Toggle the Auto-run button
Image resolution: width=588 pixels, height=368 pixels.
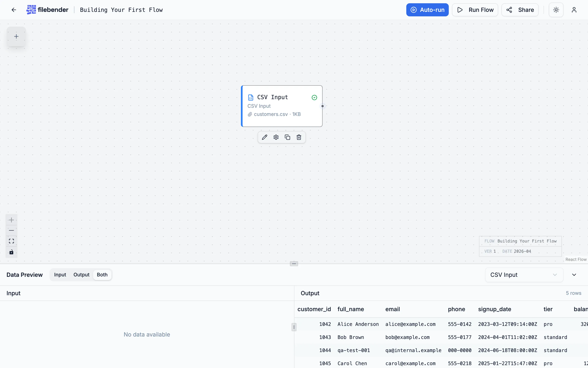[x=427, y=10]
